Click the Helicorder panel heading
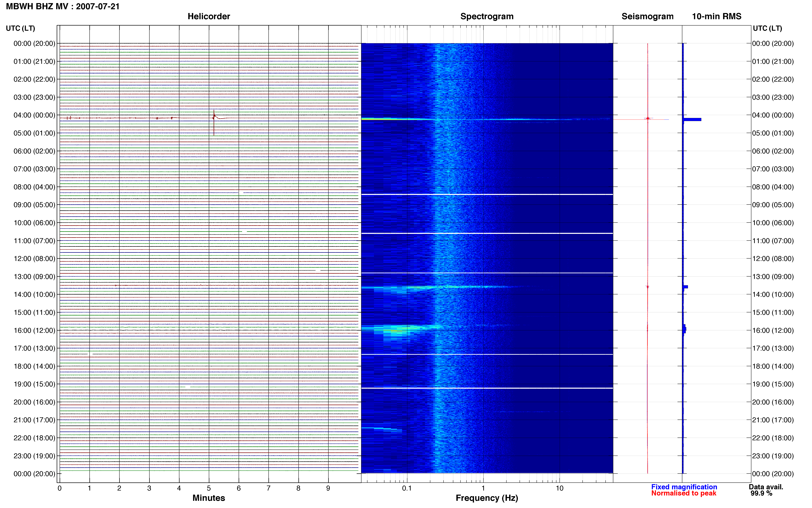This screenshot has height=508, width=812. point(209,16)
